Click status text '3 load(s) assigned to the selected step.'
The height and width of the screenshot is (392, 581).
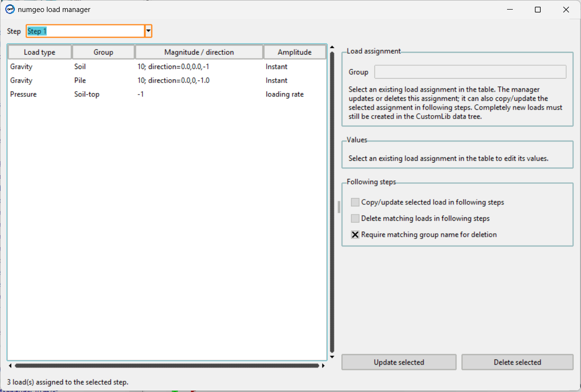click(x=68, y=382)
